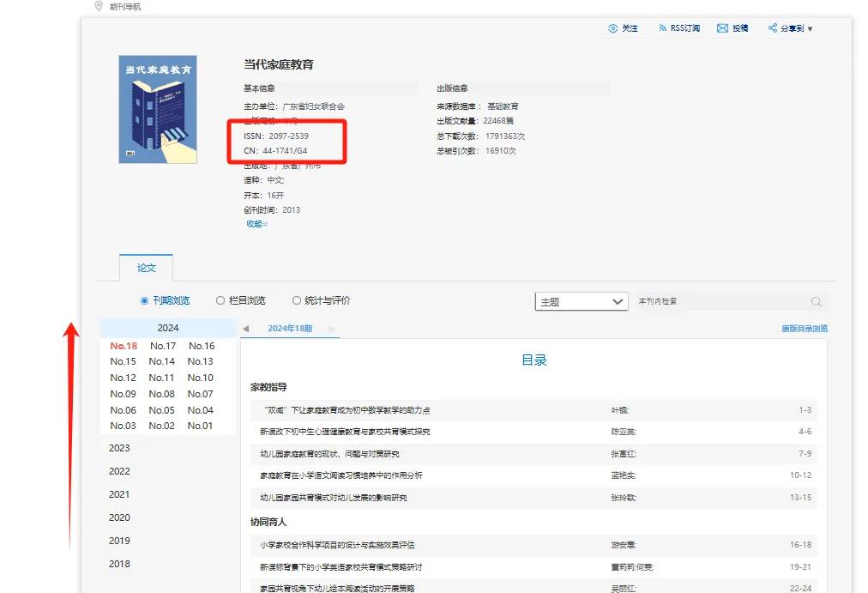Select the 栏目浏览 radio button
The image size is (868, 593).
click(x=220, y=300)
